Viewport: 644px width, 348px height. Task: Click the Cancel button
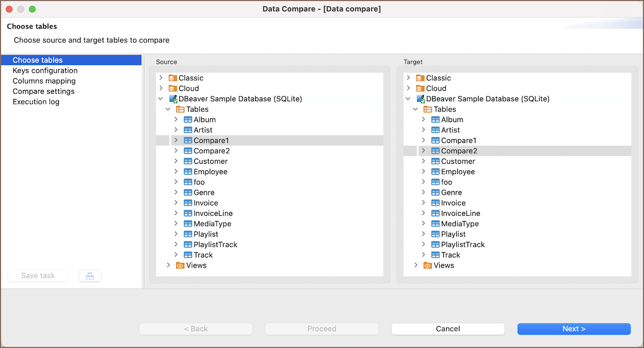448,329
